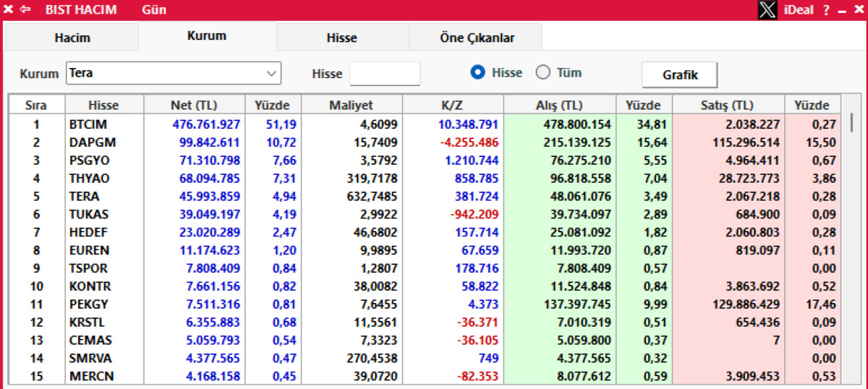868x389 pixels.
Task: Click the Maliyet value 319,7178
Action: 374,179
